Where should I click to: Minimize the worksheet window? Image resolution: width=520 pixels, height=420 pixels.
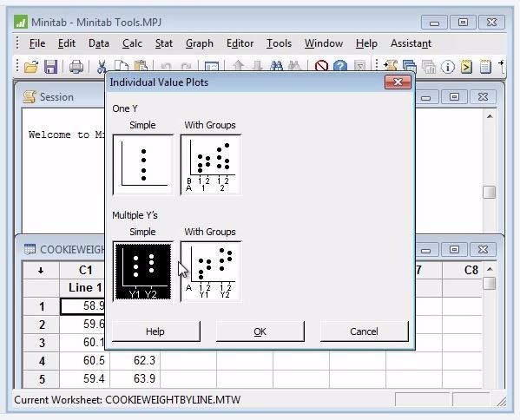point(426,249)
